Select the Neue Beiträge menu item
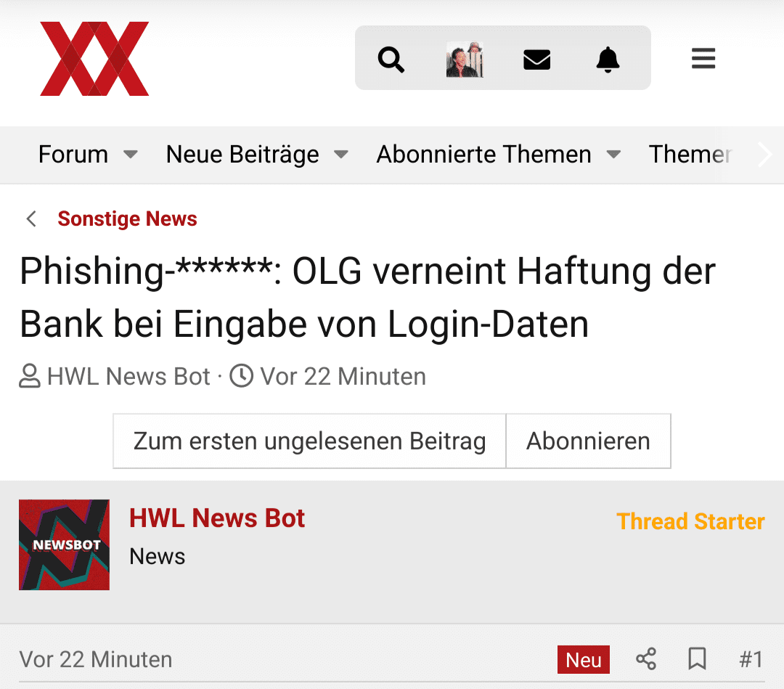The height and width of the screenshot is (689, 784). point(242,154)
